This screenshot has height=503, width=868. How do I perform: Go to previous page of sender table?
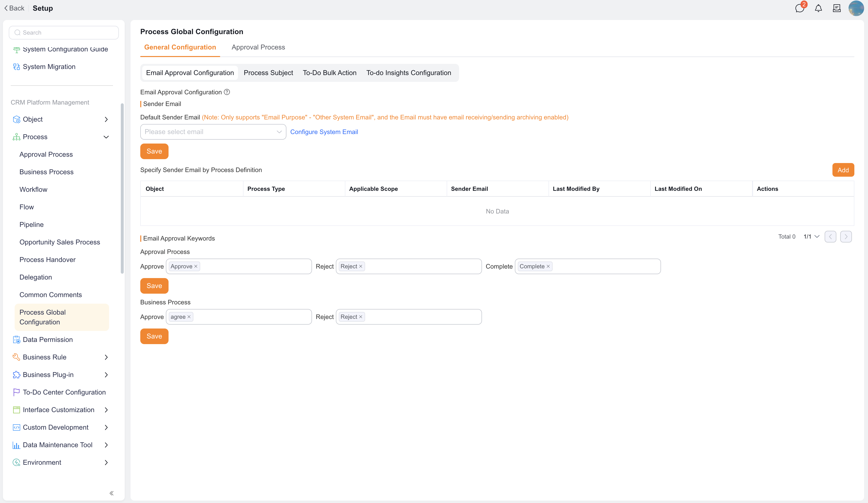point(830,236)
